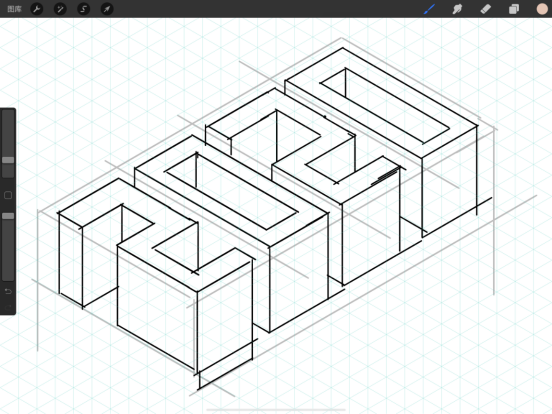Open the Layers panel
Screen dimensions: 552x414
[x=514, y=9]
